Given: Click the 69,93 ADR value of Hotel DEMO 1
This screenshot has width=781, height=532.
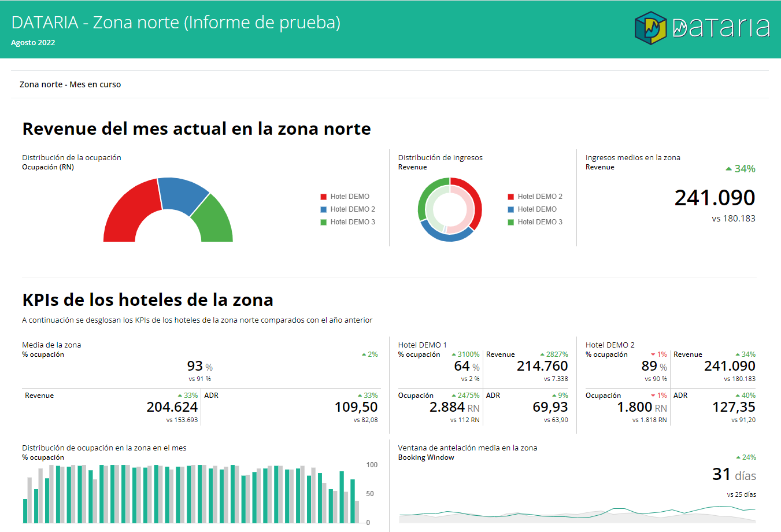Looking at the screenshot, I should click(550, 407).
